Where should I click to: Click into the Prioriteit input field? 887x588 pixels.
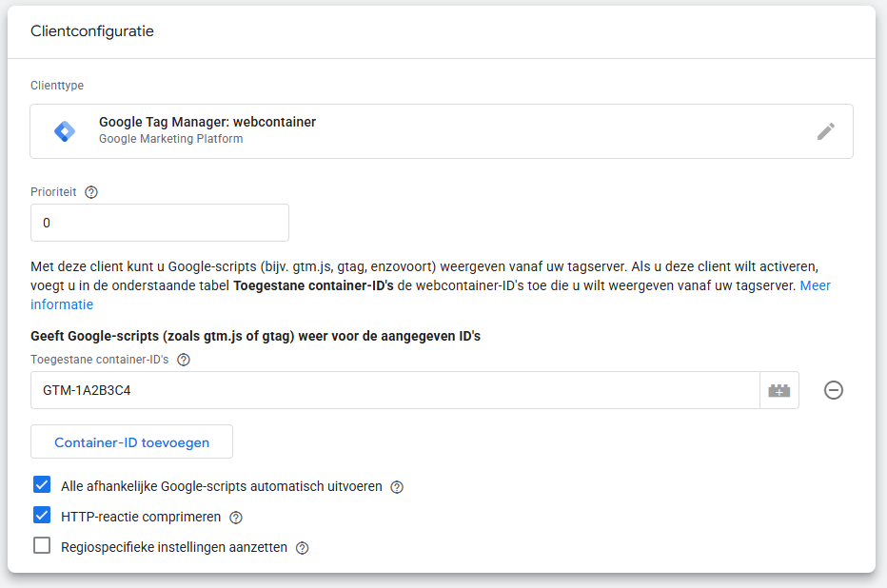[160, 223]
